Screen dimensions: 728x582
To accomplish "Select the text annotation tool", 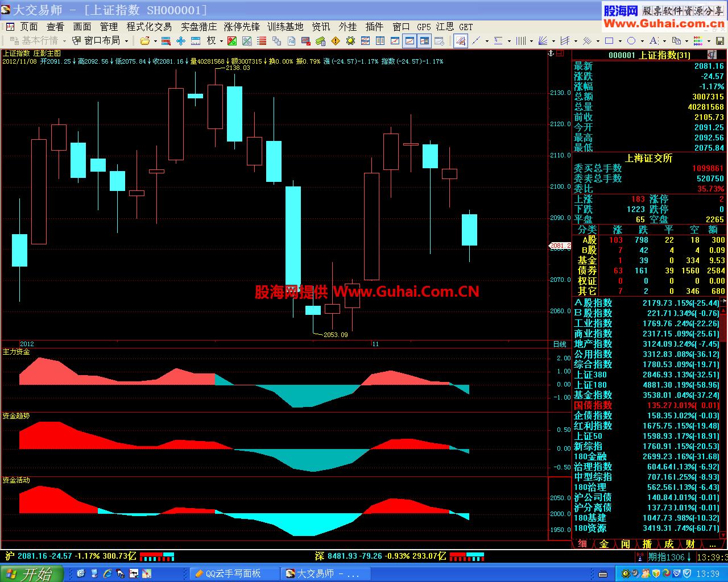I will [653, 41].
